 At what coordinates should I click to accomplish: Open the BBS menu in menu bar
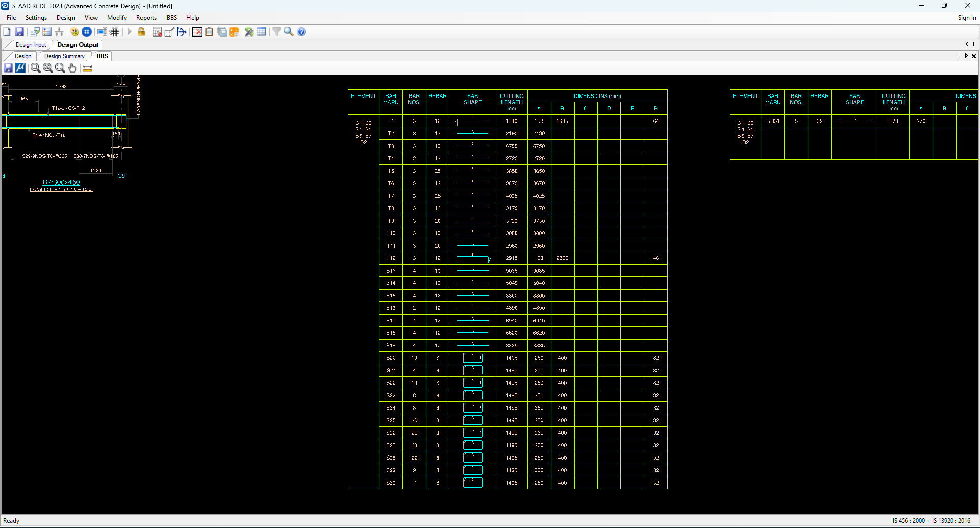(172, 18)
